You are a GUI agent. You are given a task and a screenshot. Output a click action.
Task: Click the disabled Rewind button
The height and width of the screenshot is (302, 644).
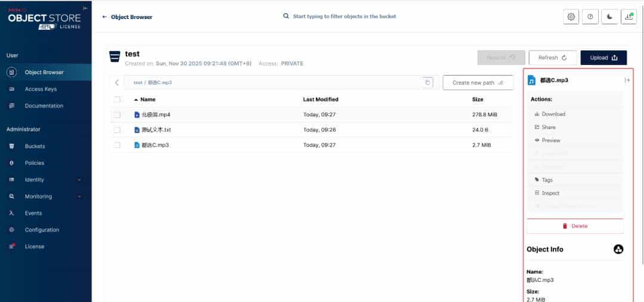pyautogui.click(x=501, y=58)
